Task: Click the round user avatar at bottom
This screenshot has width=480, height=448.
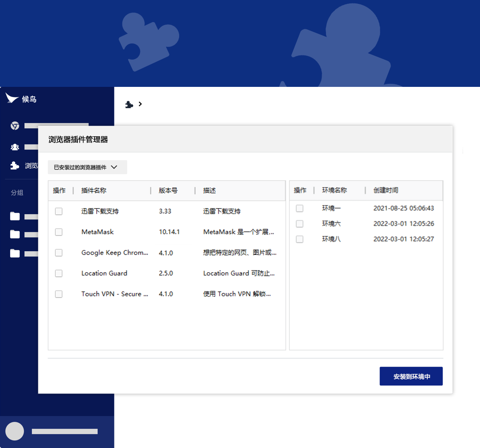Action: (14, 431)
